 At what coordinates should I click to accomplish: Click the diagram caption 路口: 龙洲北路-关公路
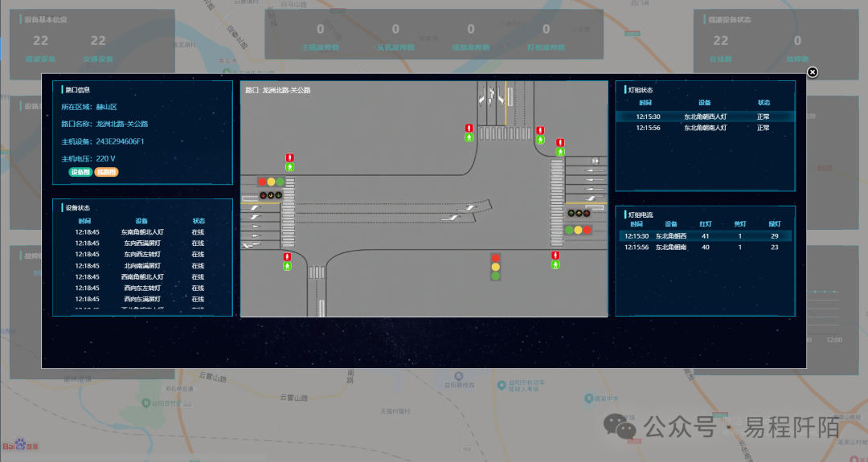point(278,90)
